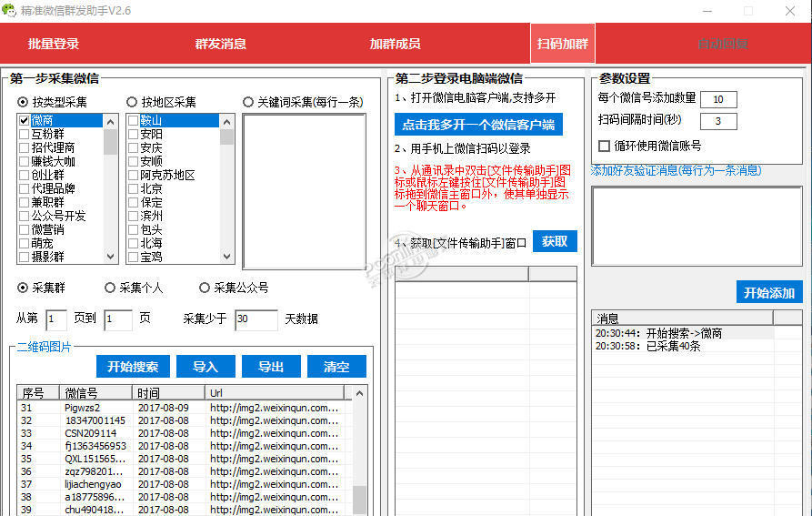Viewport: 812px width, 516px height.
Task: Check the 安阳 region checkbox
Action: pyautogui.click(x=133, y=134)
